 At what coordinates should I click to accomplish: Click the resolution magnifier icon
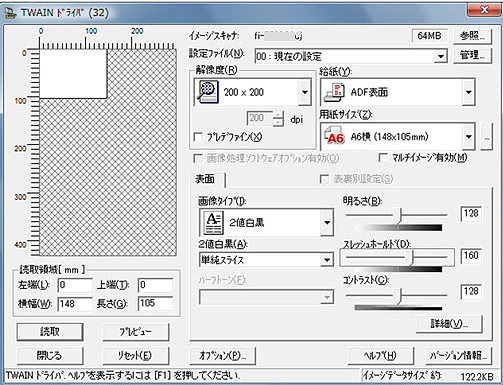[207, 92]
